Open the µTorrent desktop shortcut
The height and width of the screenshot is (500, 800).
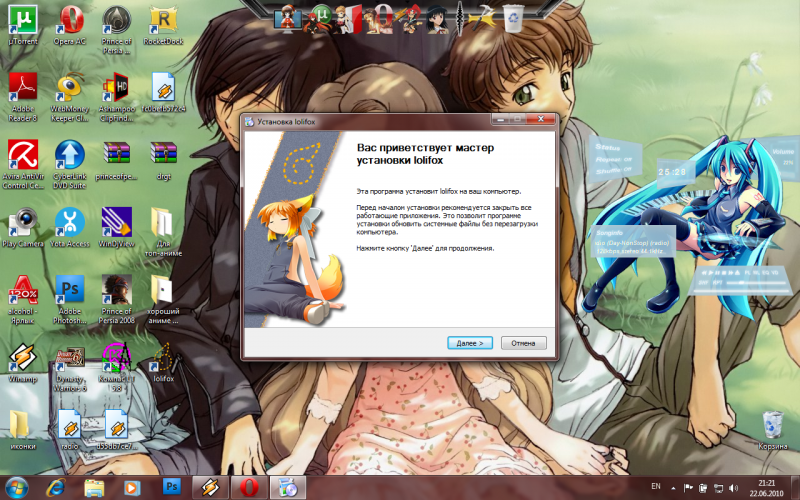tap(22, 22)
